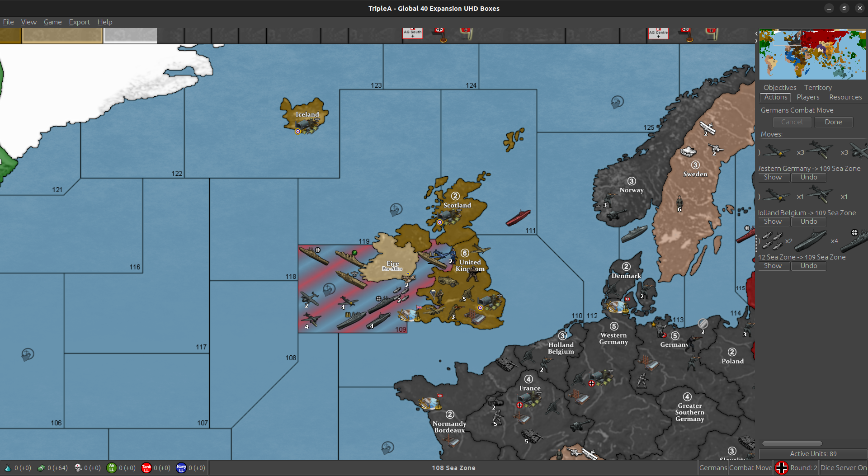The height and width of the screenshot is (476, 868).
Task: Open the Game menu
Action: tap(52, 22)
